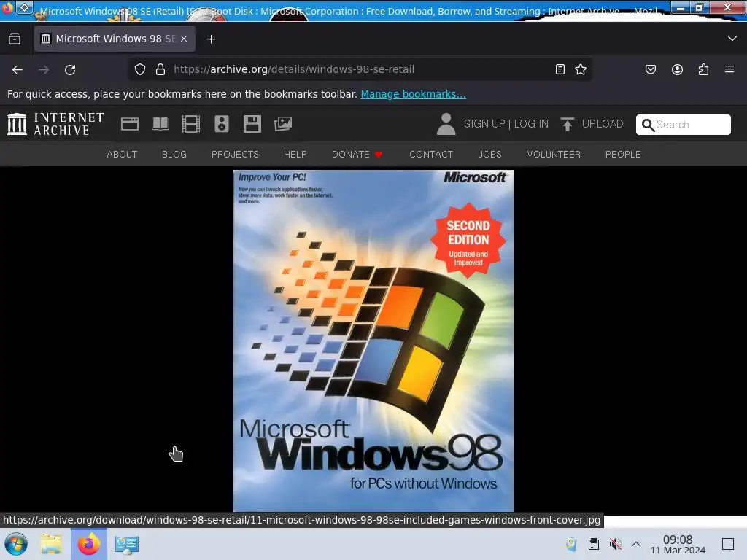This screenshot has width=747, height=560.
Task: Open the Software floppy disk icon
Action: tap(252, 124)
